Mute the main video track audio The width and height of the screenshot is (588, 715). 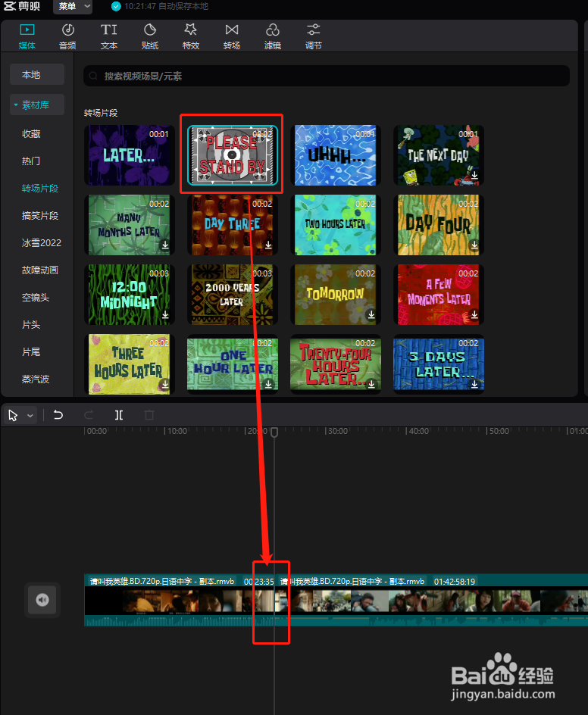[42, 600]
